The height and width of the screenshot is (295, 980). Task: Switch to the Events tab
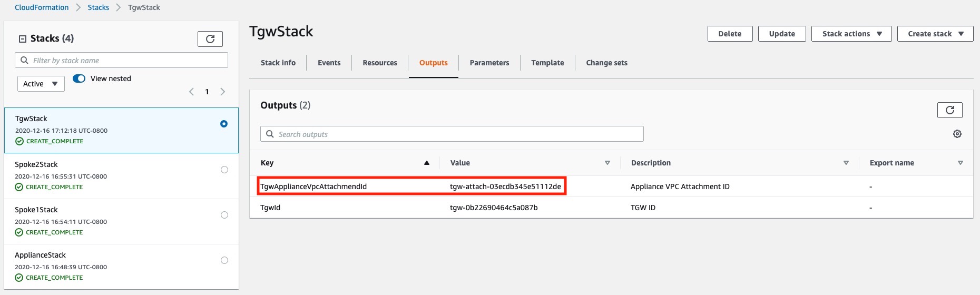(x=329, y=63)
